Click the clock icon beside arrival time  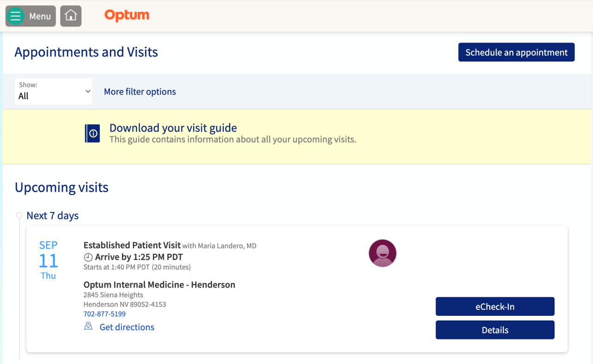pyautogui.click(x=88, y=257)
